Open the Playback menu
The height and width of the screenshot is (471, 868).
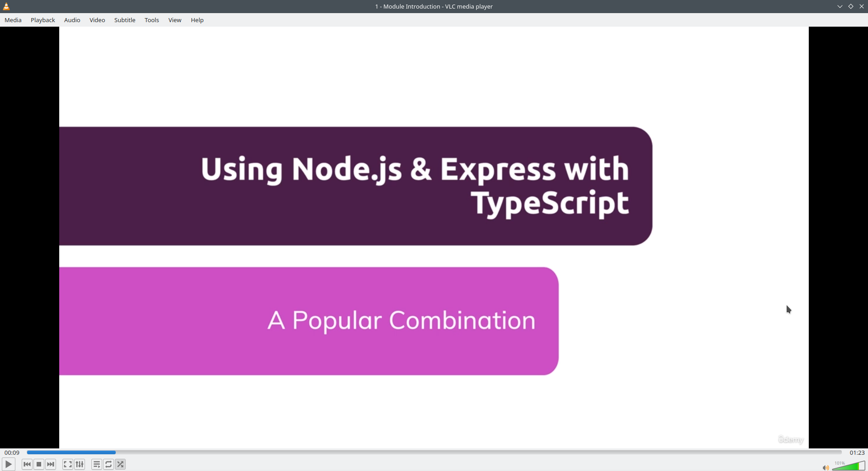[42, 20]
